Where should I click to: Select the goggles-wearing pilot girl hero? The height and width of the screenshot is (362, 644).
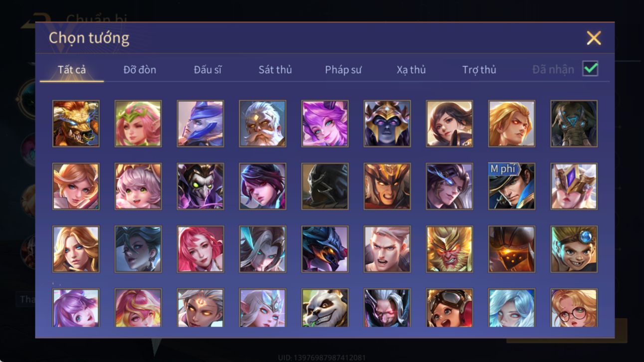tap(449, 308)
